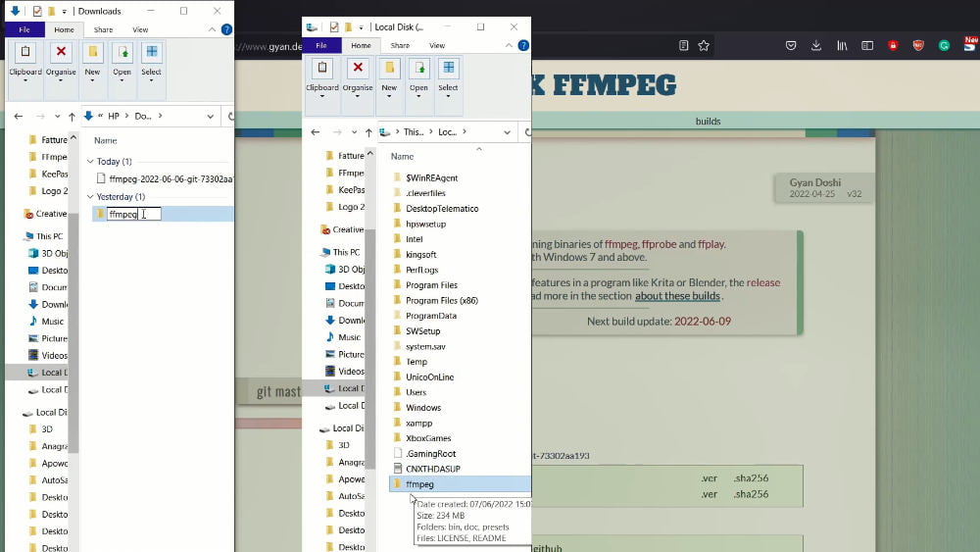Open Organise group in Local Disk window ribbon

pyautogui.click(x=358, y=78)
